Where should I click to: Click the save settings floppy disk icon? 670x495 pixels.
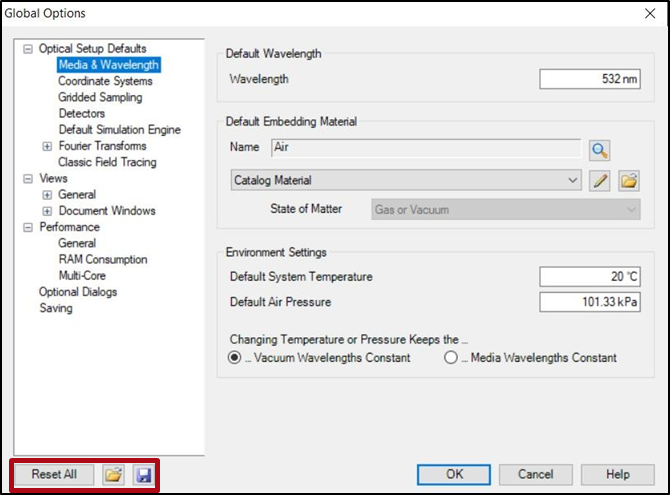point(143,474)
